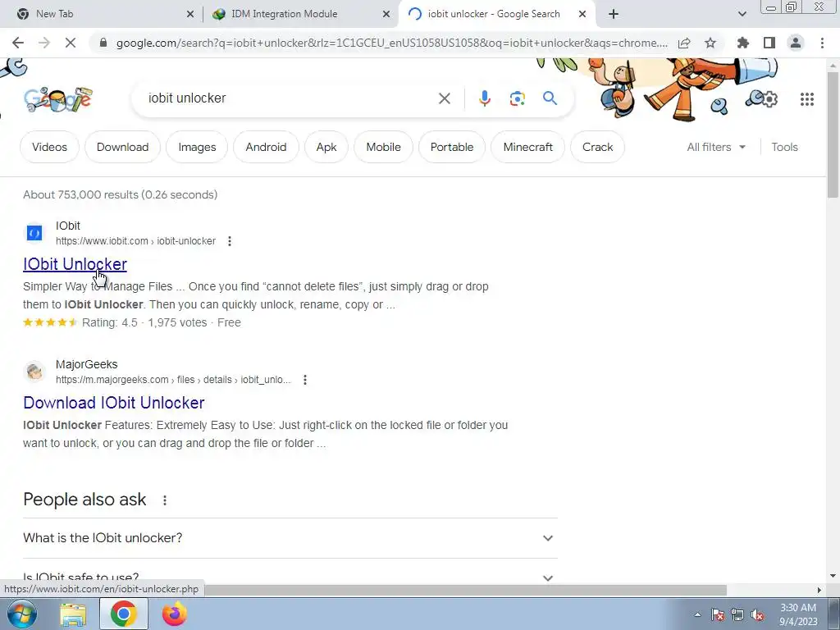Submit the search with the magnifier icon
The image size is (840, 630).
coord(550,98)
